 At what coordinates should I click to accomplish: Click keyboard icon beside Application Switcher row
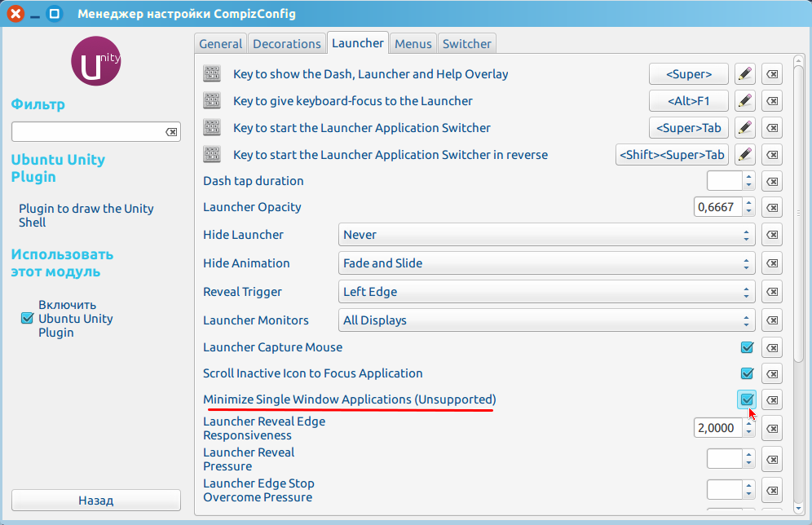pyautogui.click(x=212, y=127)
